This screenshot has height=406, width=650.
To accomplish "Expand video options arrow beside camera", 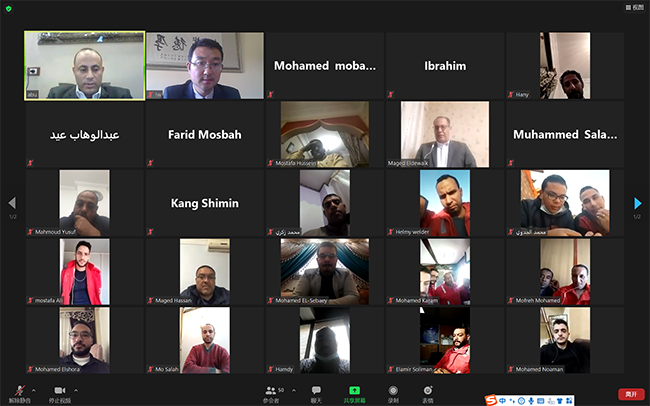I will point(76,390).
